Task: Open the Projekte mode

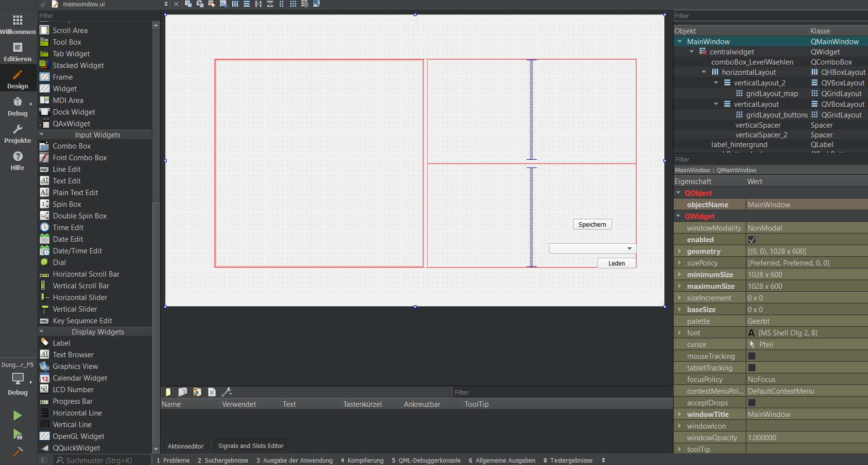Action: coord(18,133)
